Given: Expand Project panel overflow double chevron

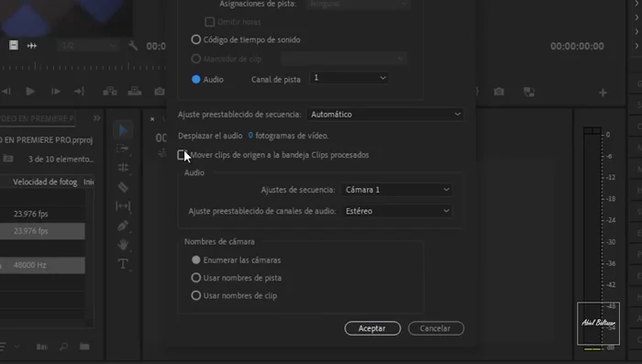Looking at the screenshot, I should tap(96, 118).
